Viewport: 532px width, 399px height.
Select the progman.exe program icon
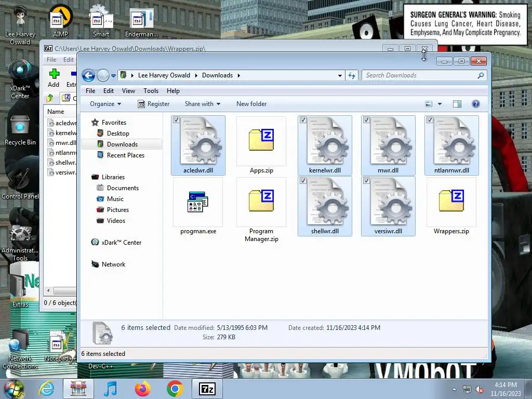click(198, 202)
